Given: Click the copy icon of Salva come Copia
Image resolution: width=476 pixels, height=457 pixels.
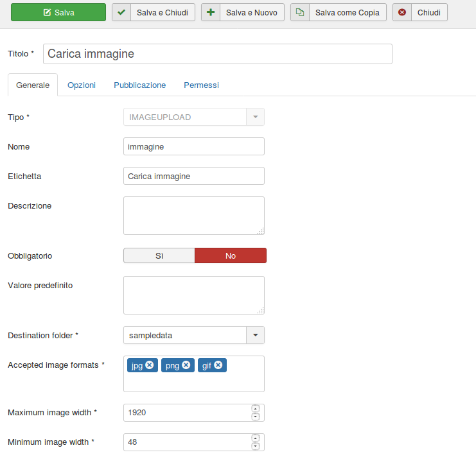Looking at the screenshot, I should pyautogui.click(x=300, y=12).
